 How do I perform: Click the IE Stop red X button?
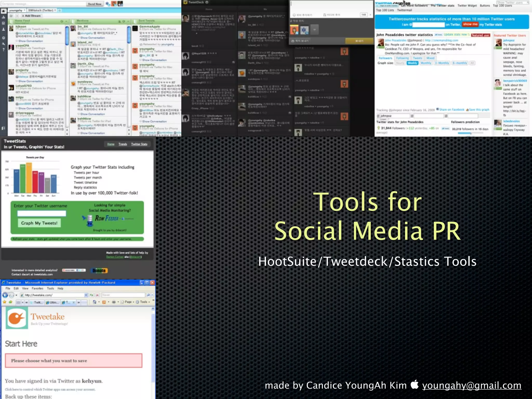coord(97,295)
